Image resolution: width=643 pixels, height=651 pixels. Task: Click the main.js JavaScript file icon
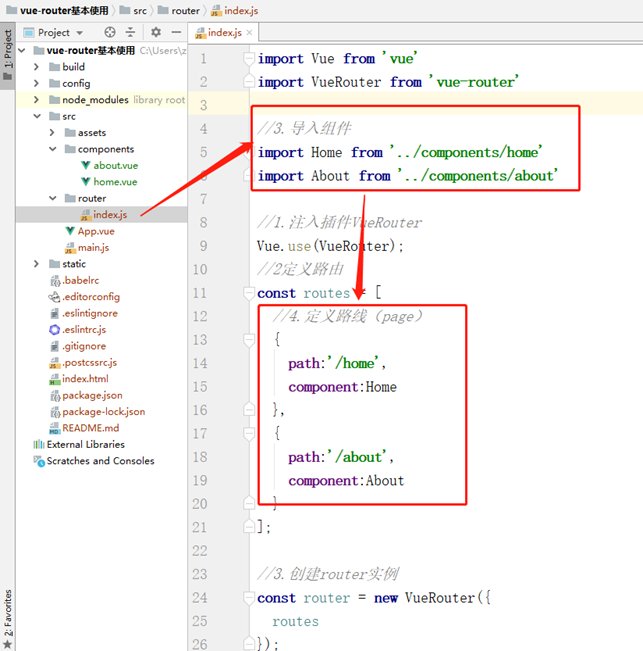(x=70, y=248)
